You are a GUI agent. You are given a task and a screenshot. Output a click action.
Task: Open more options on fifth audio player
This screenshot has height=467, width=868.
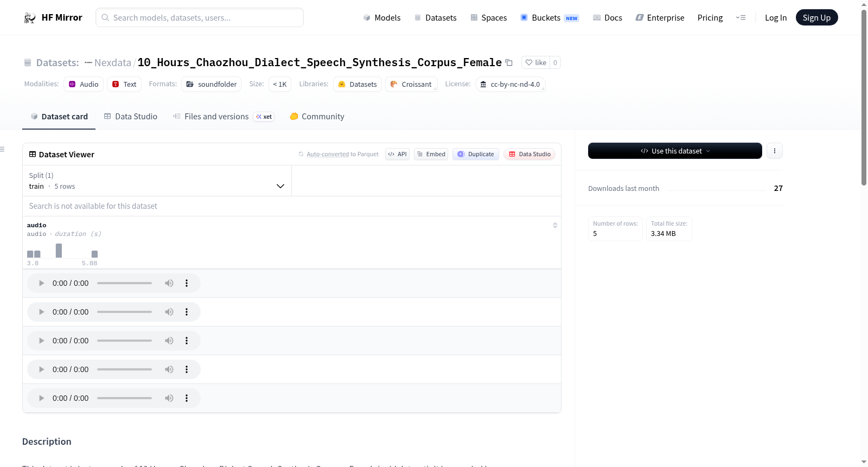click(x=187, y=398)
